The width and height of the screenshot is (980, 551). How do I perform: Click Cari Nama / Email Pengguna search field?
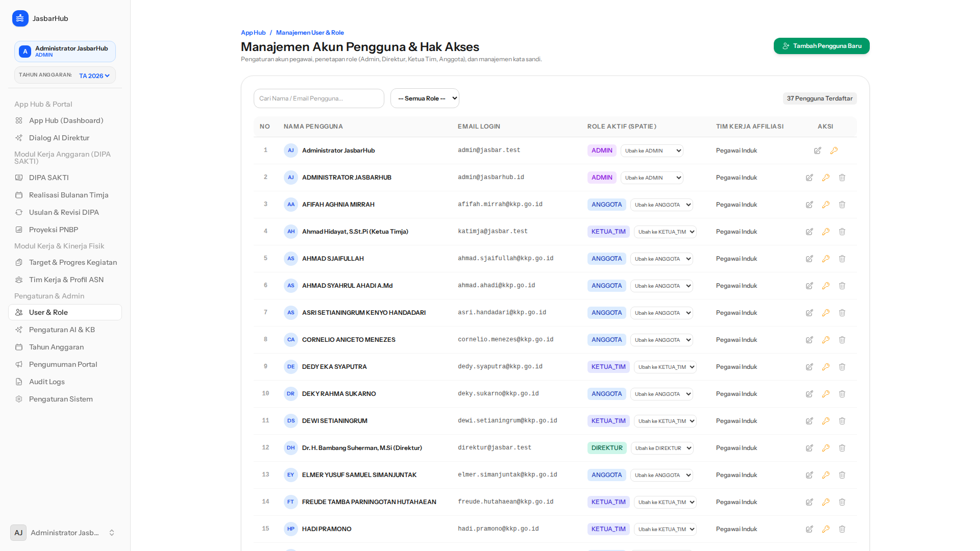click(x=318, y=98)
